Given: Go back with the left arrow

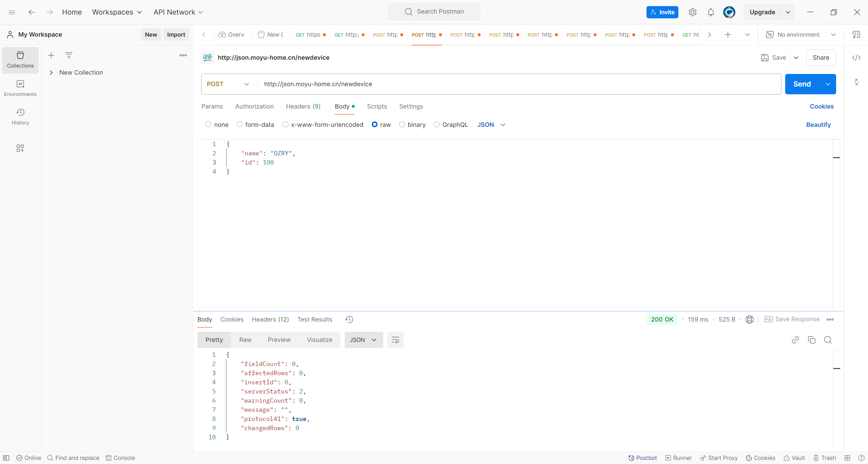Looking at the screenshot, I should tap(32, 12).
